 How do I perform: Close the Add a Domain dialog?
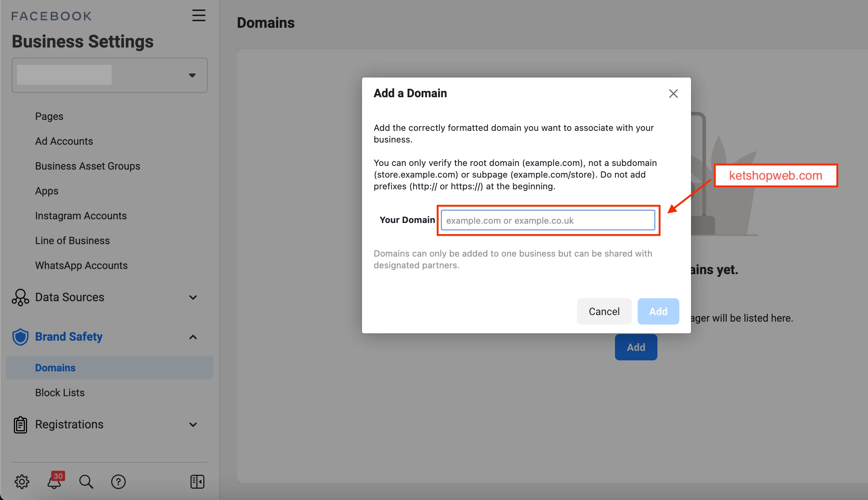(x=673, y=94)
